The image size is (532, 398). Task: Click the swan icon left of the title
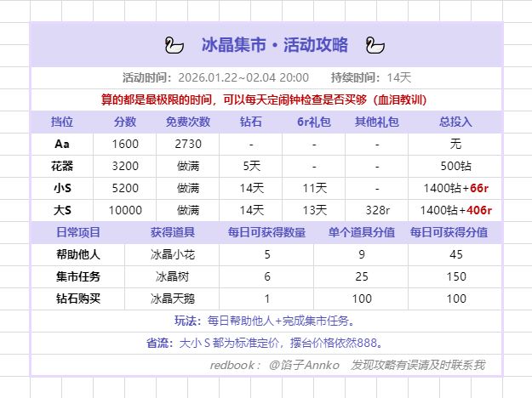pos(174,45)
